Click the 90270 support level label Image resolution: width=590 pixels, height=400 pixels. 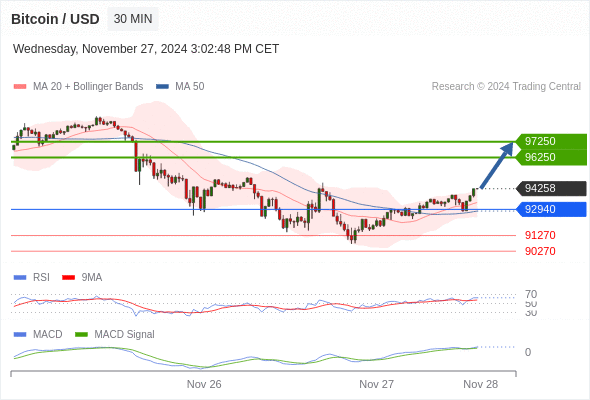pos(540,251)
